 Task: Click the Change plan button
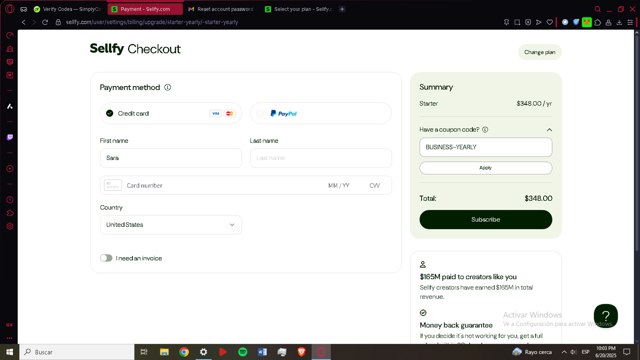(540, 52)
